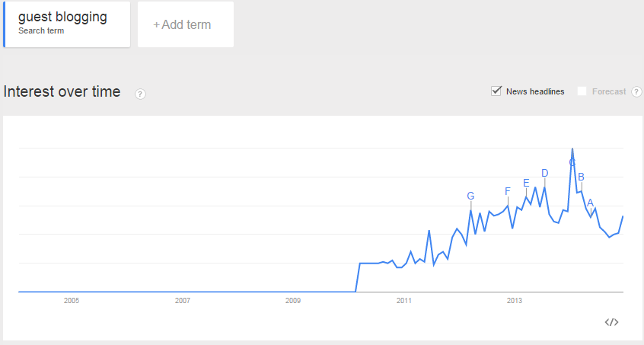Click the 2013 label on time axis
644x345 pixels.
click(x=515, y=301)
